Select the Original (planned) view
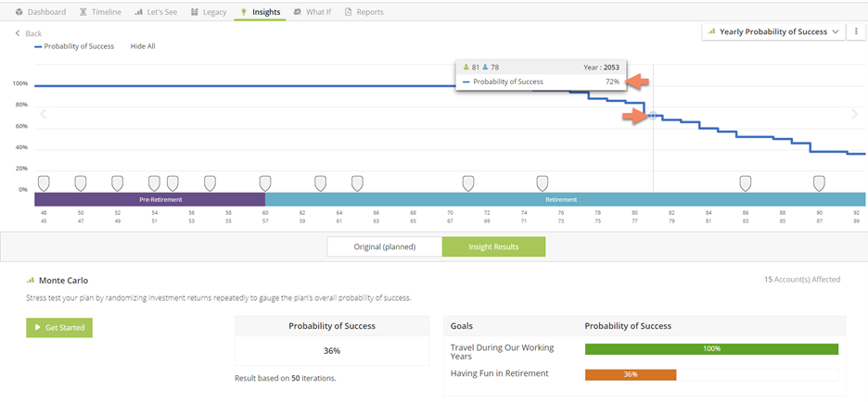The height and width of the screenshot is (402, 868). [384, 246]
